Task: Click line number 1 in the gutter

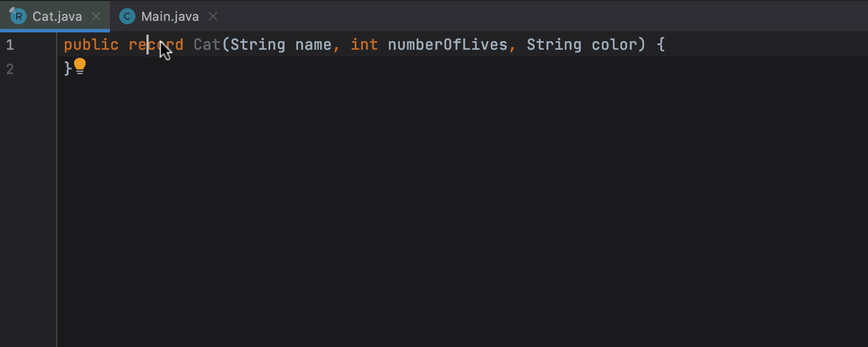Action: (10, 45)
